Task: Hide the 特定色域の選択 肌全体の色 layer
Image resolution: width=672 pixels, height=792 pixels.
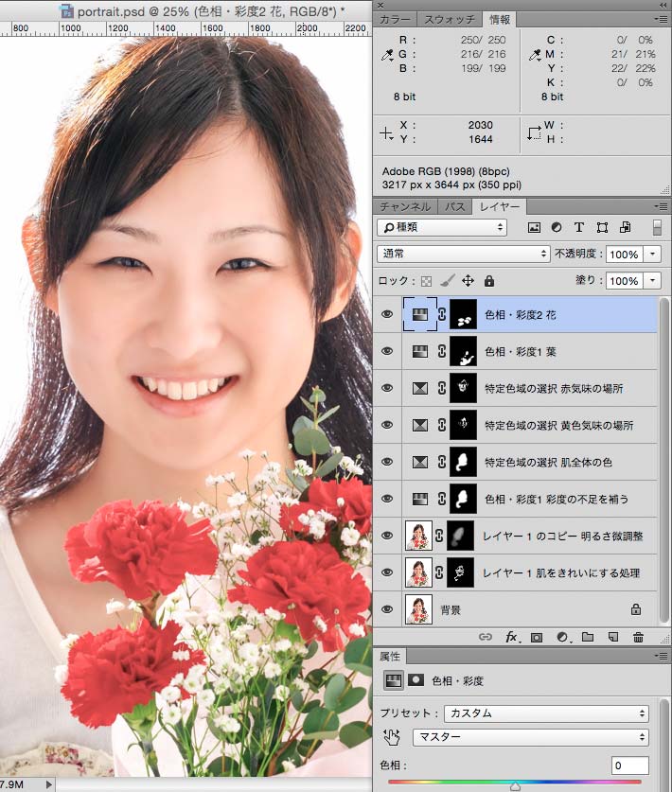Action: 386,462
